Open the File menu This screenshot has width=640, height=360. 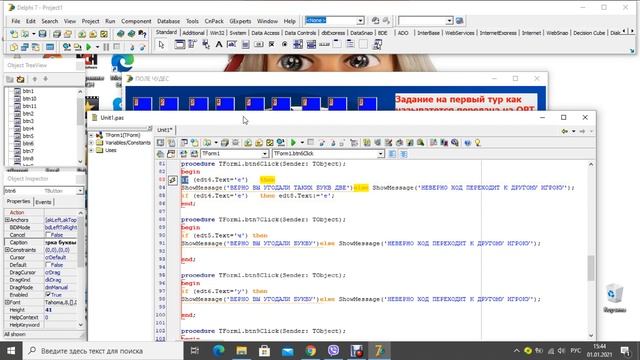16,21
